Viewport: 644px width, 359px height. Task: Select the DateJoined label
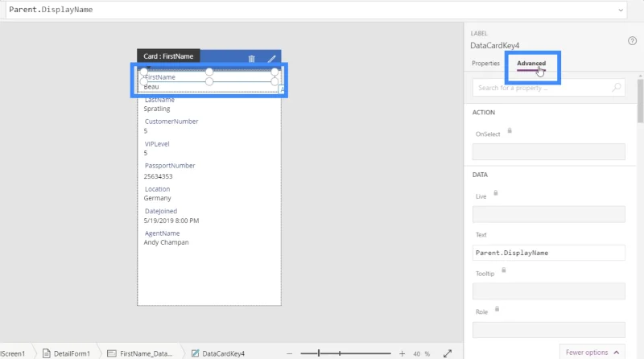point(161,211)
